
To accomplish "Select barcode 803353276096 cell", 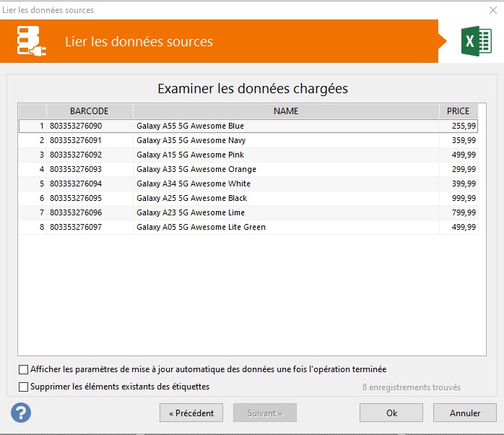I will click(90, 212).
